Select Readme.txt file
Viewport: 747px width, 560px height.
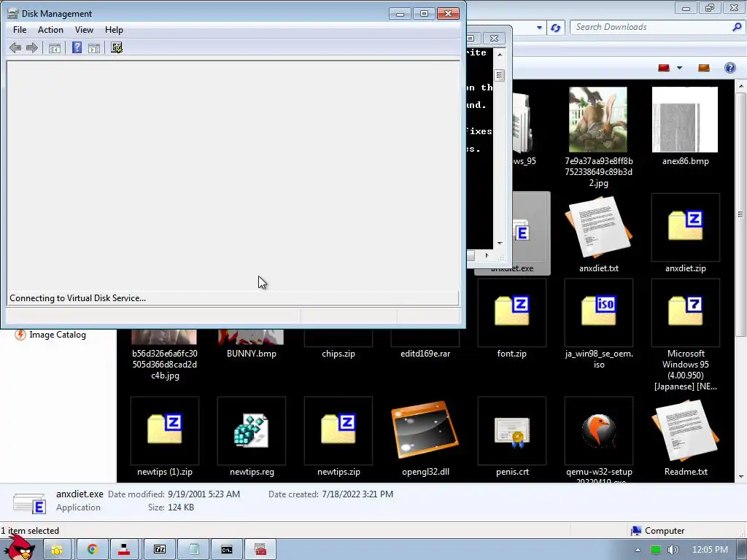click(x=685, y=437)
